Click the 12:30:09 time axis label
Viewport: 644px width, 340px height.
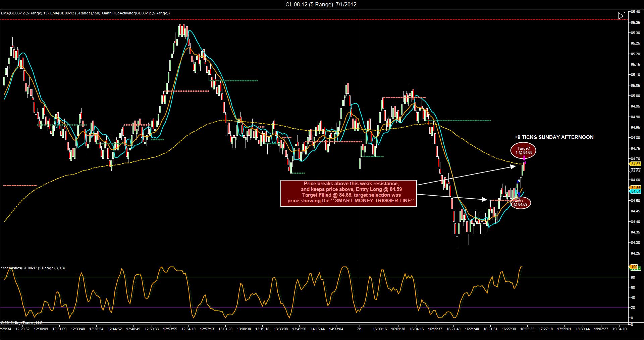click(41, 329)
